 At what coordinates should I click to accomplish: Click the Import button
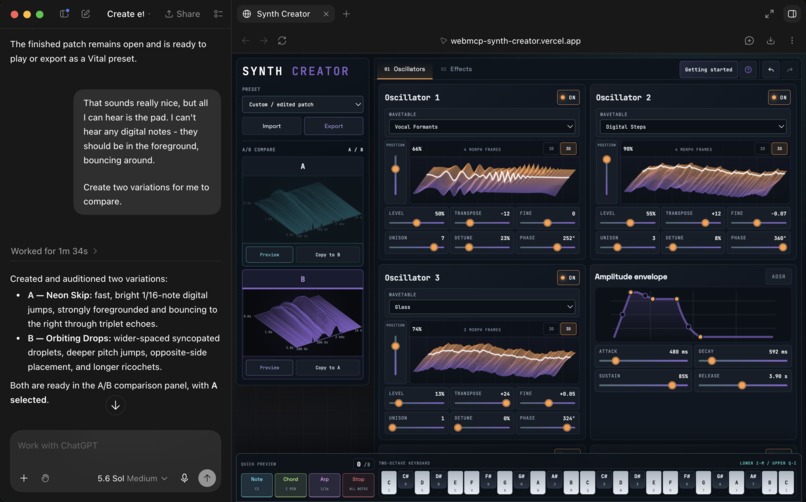[271, 126]
